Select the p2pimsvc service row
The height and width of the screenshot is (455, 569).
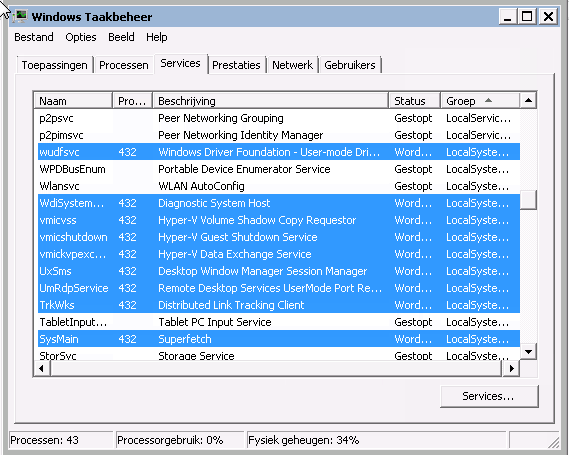point(278,135)
